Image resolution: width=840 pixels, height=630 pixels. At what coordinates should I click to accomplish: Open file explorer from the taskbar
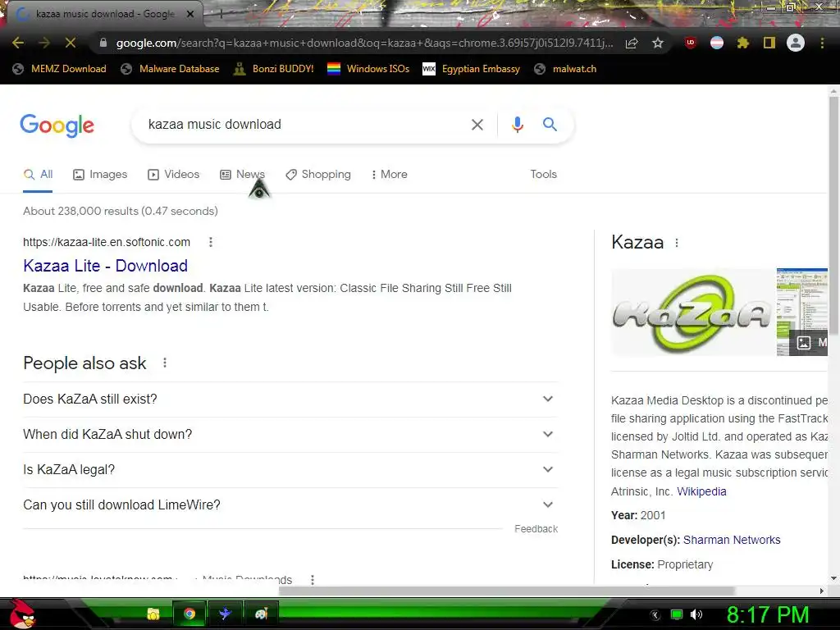tap(153, 614)
